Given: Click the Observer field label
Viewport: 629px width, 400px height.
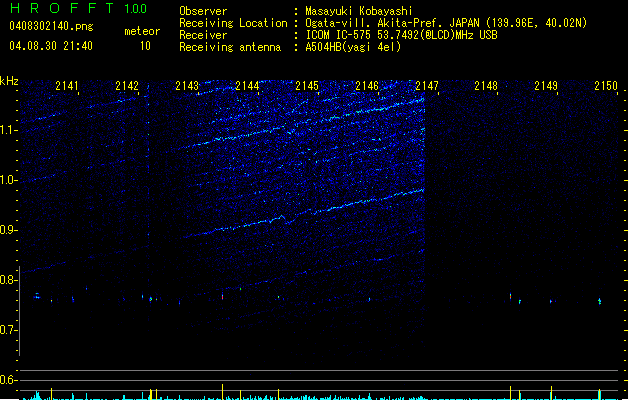Looking at the screenshot, I should (203, 11).
